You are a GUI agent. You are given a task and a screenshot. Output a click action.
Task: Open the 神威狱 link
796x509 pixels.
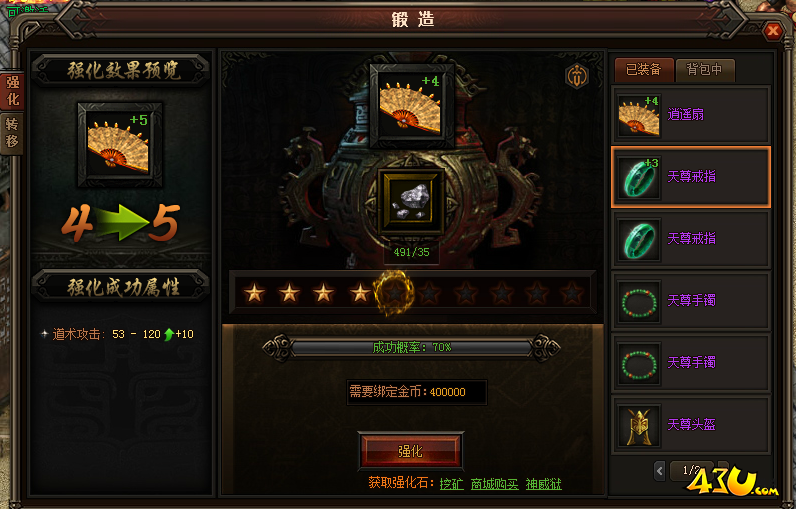[544, 484]
